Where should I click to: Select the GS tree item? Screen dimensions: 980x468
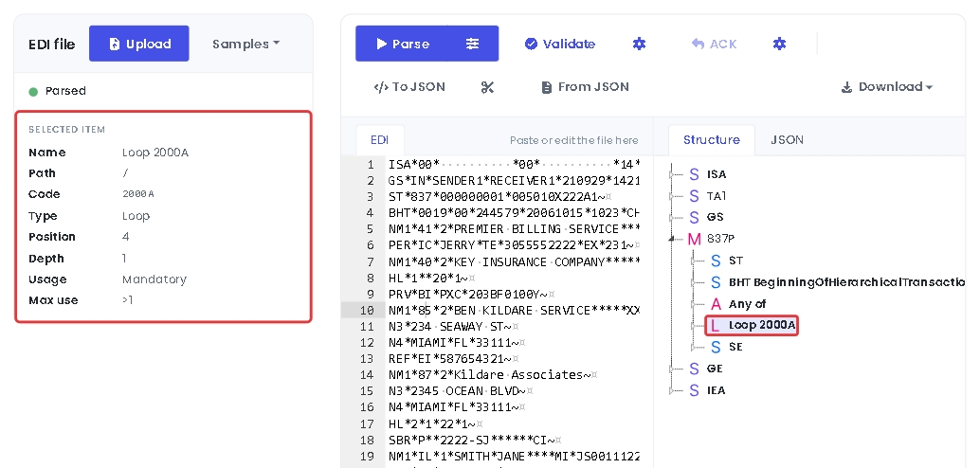coord(715,218)
